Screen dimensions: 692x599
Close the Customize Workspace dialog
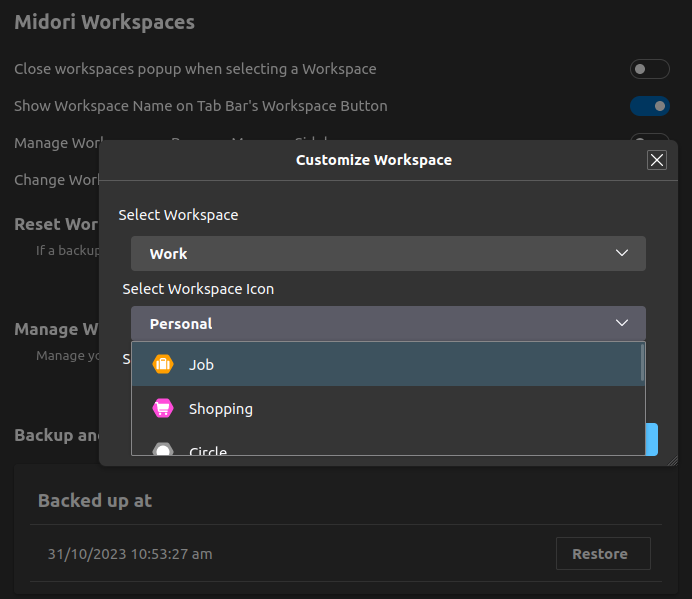pyautogui.click(x=657, y=160)
